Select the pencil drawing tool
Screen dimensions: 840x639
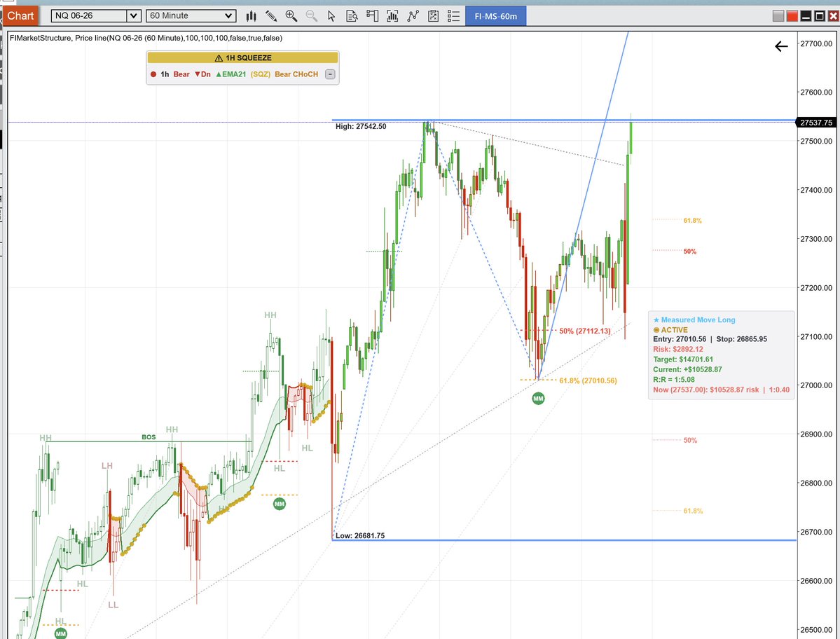pyautogui.click(x=271, y=15)
